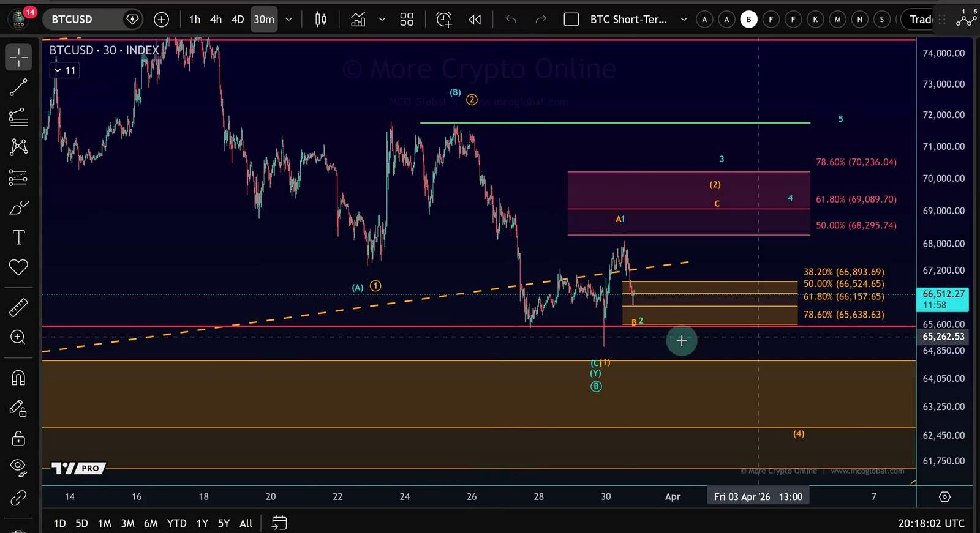Open the heart icons and emoji tool
980x533 pixels.
tap(18, 267)
